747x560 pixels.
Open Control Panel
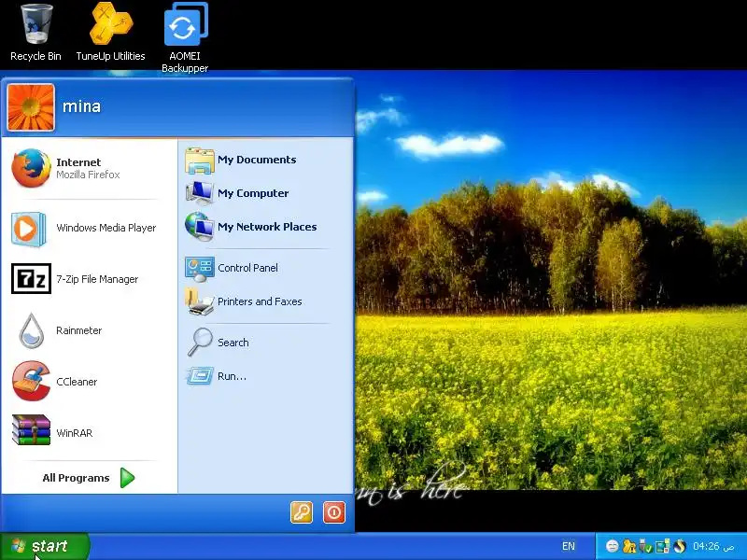click(x=265, y=268)
